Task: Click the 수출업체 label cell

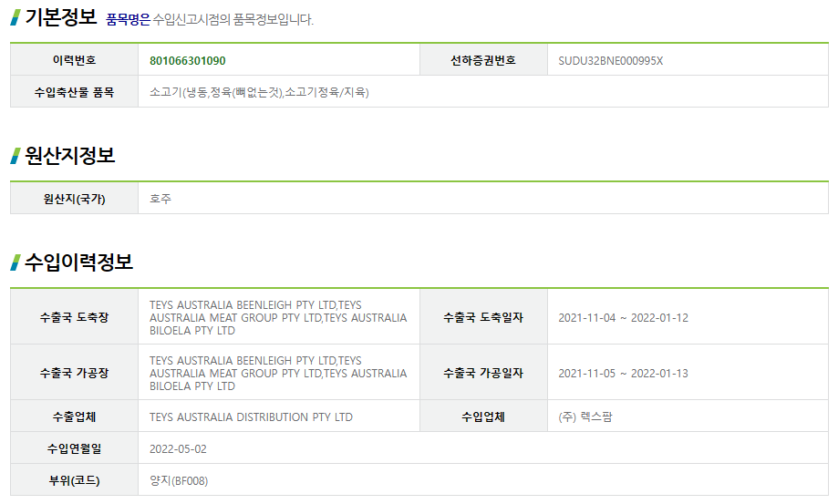Action: pos(74,417)
